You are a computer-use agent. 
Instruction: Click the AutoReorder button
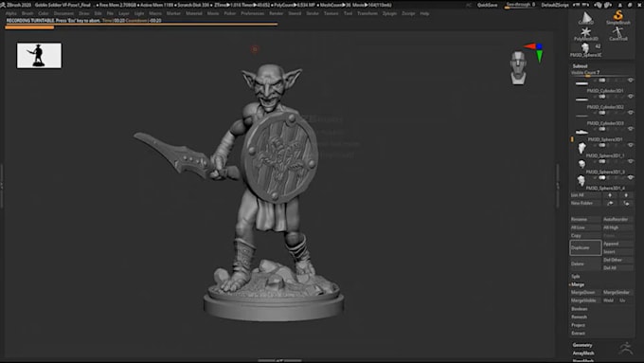(618, 220)
